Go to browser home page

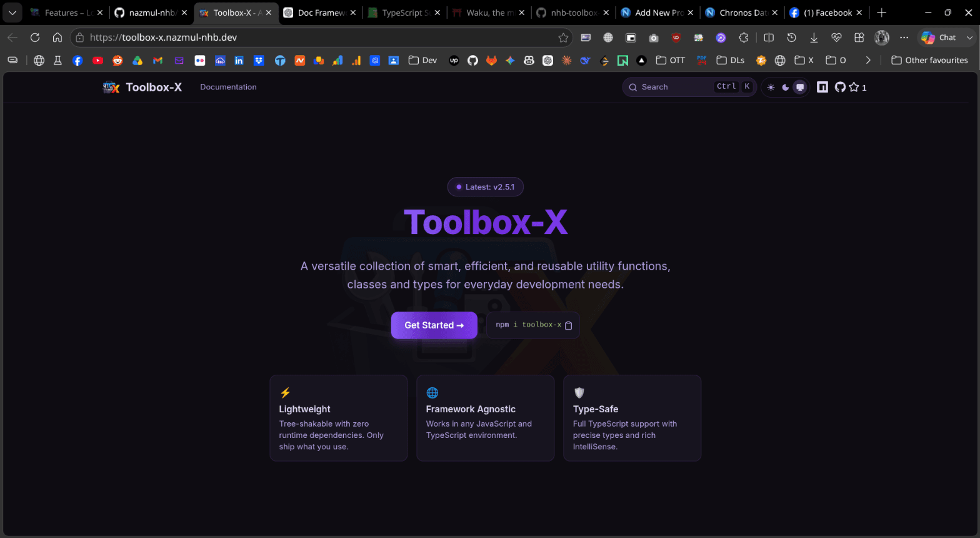[57, 38]
